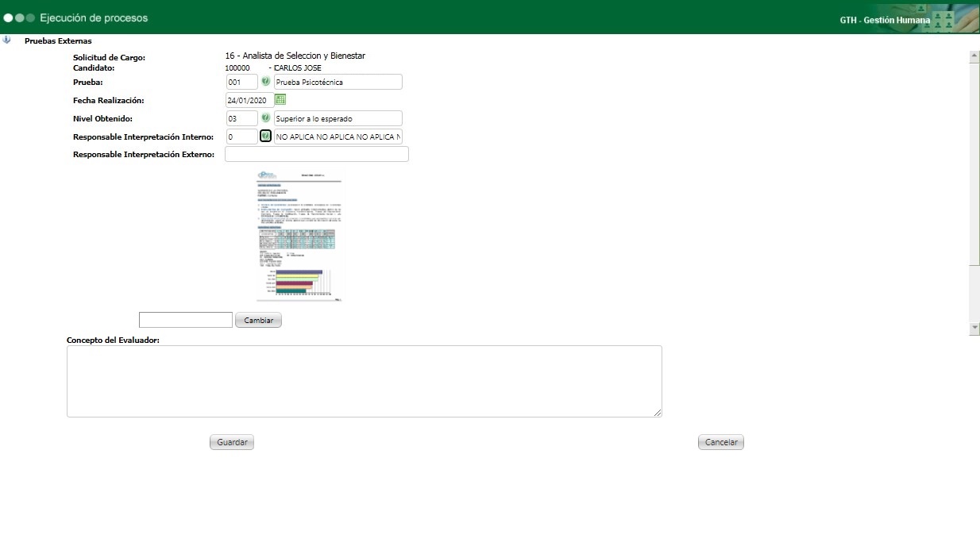980x554 pixels.
Task: Click the scrollbar down arrow
Action: (974, 328)
